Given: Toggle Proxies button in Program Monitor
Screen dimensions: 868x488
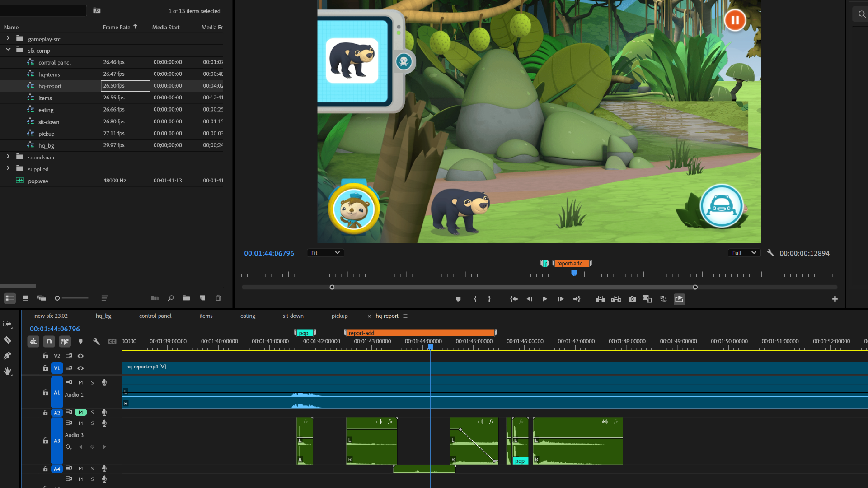Looking at the screenshot, I should [x=664, y=299].
